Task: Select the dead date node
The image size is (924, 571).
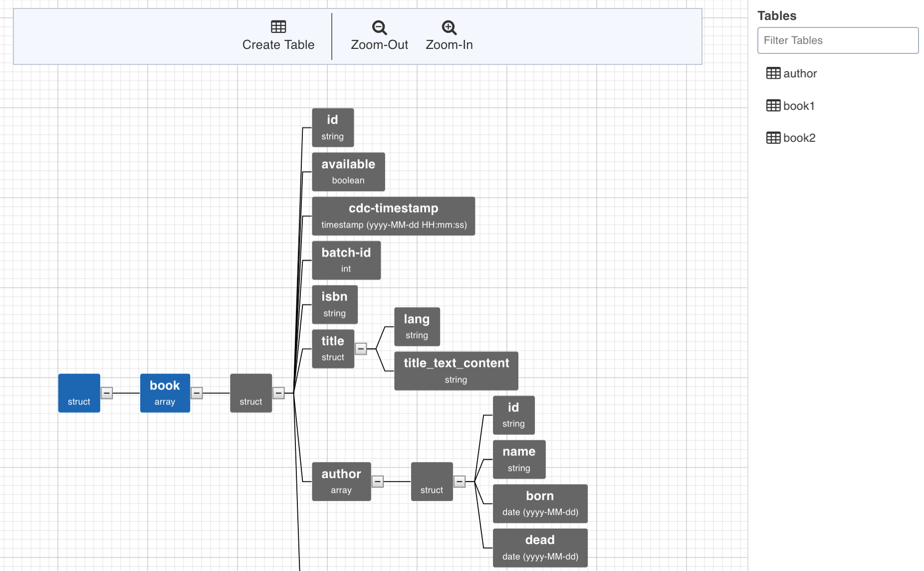Action: 540,548
